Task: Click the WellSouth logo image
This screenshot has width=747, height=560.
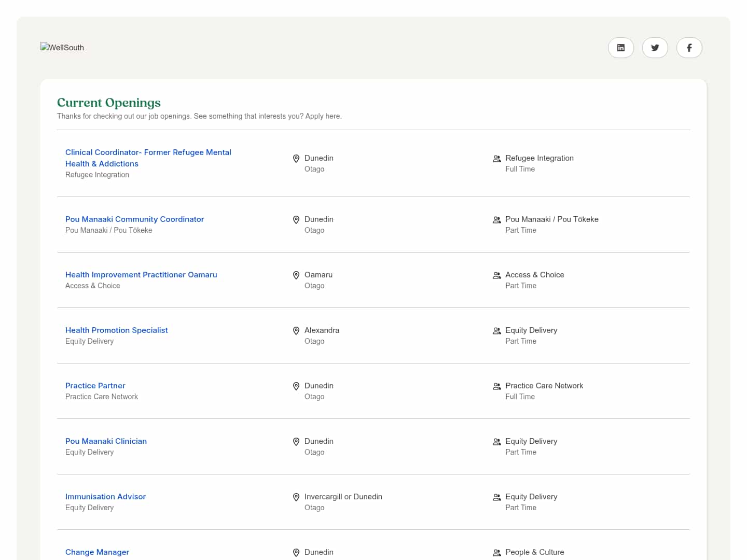Action: point(62,47)
